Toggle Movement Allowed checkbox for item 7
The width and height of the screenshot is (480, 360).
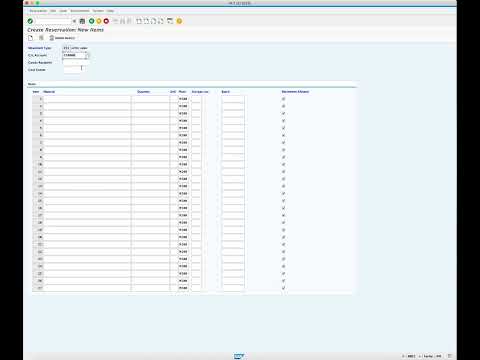tap(283, 143)
